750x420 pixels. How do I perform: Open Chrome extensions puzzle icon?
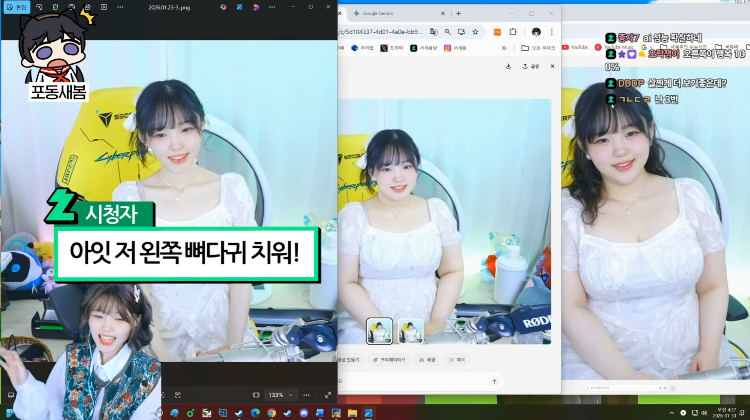513,32
